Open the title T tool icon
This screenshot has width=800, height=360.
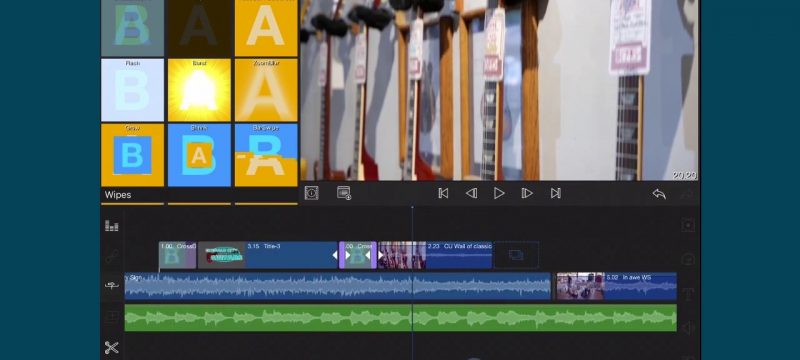tap(688, 294)
